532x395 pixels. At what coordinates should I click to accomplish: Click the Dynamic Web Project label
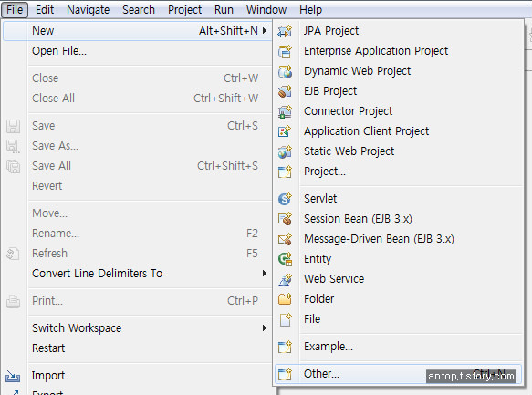point(358,71)
